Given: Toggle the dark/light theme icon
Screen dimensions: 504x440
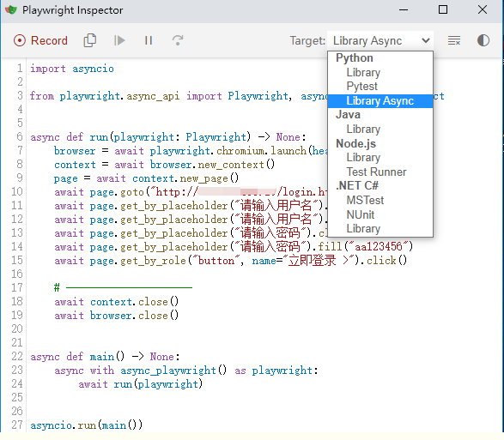Looking at the screenshot, I should point(483,40).
